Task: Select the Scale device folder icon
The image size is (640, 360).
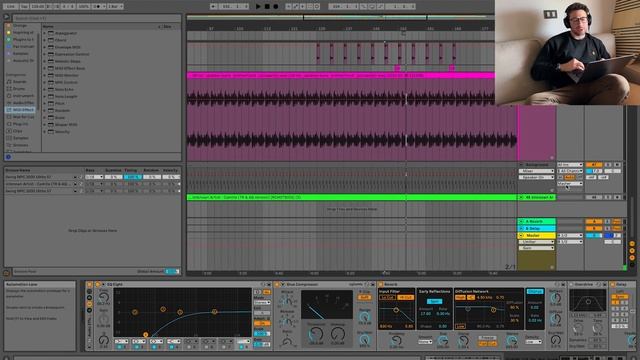Action: coord(51,117)
